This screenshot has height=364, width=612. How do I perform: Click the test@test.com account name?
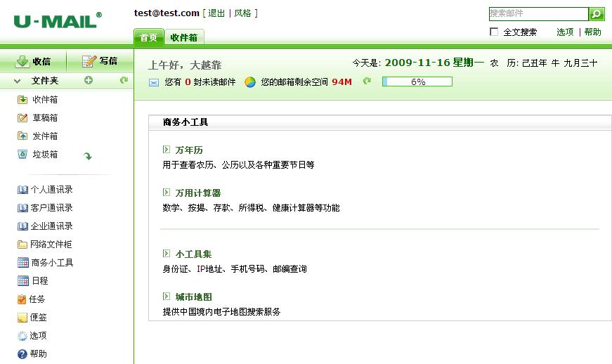(x=167, y=13)
